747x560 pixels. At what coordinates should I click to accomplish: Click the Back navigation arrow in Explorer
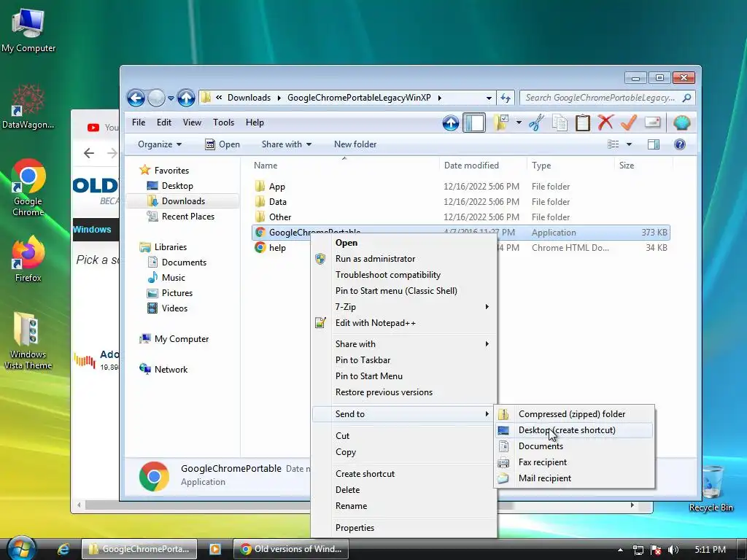136,98
